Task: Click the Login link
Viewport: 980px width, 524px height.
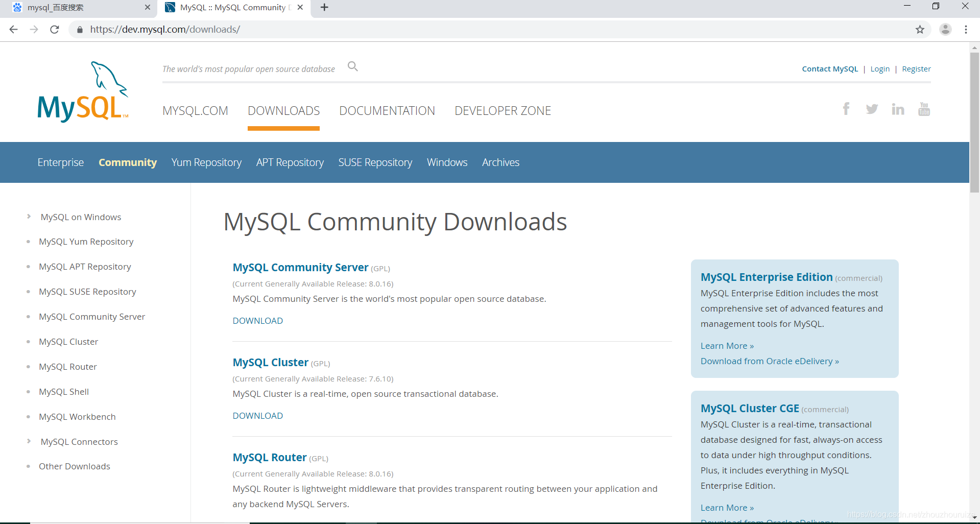Action: pyautogui.click(x=880, y=69)
